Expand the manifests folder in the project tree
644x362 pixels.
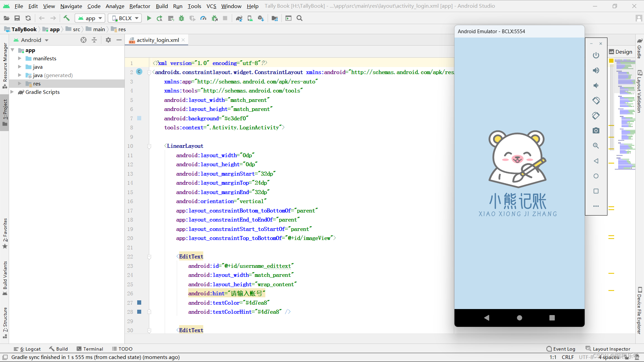[20, 58]
